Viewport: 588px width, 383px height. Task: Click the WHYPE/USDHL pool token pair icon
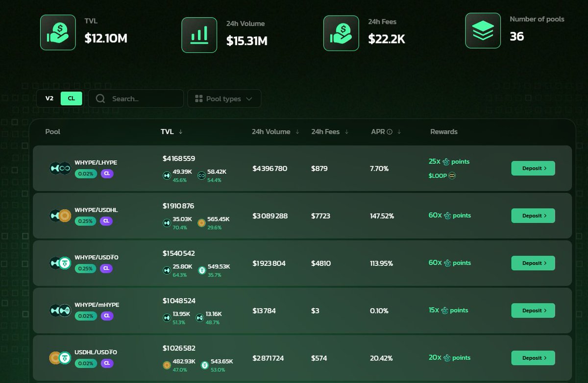[x=60, y=215]
